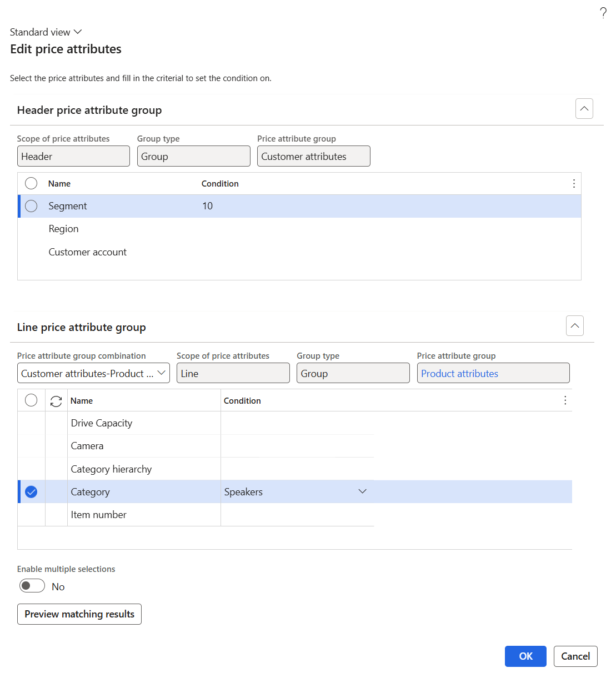Open the Speakers condition dropdown arrow
The image size is (616, 673).
(x=363, y=491)
